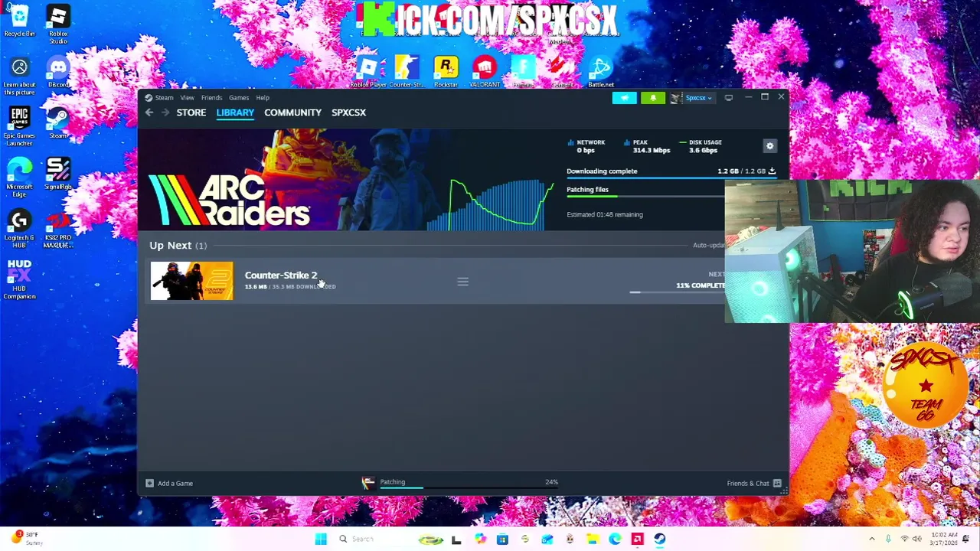Open HUD Companion desktop icon
The image size is (980, 551).
[x=19, y=279]
